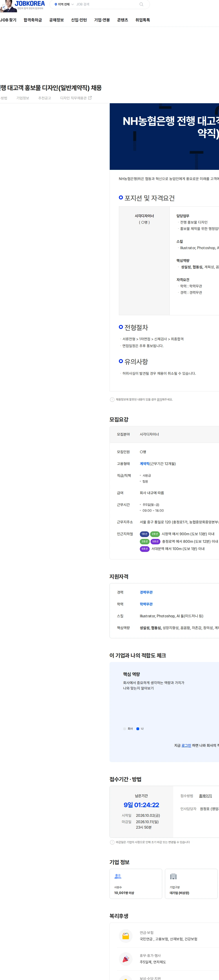Switch to the 기업정보 tab
The width and height of the screenshot is (219, 980).
point(23,98)
